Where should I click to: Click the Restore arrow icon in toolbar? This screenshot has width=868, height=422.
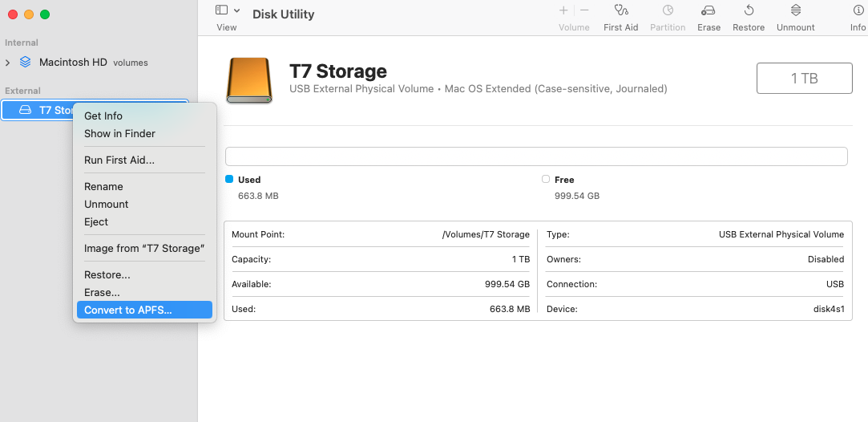click(749, 10)
